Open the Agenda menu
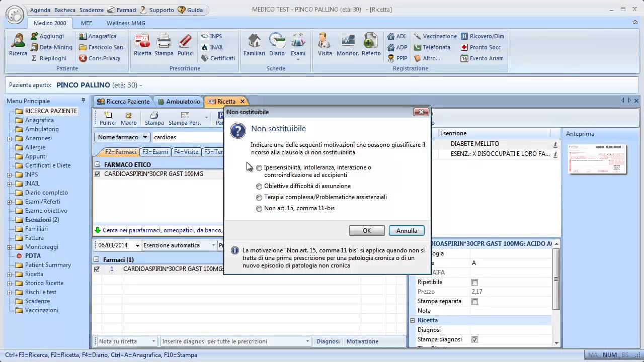The width and height of the screenshot is (644, 362). pos(40,10)
